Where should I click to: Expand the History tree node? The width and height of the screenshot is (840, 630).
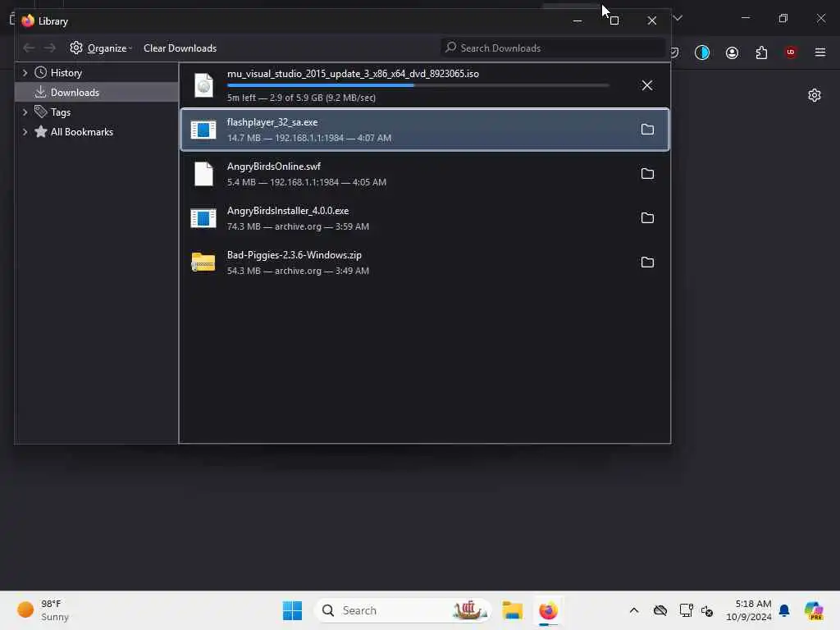[x=25, y=73]
